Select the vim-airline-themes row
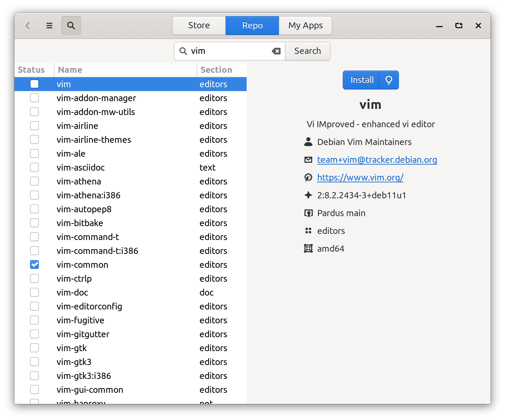Image resolution: width=505 pixels, height=420 pixels. [131, 139]
